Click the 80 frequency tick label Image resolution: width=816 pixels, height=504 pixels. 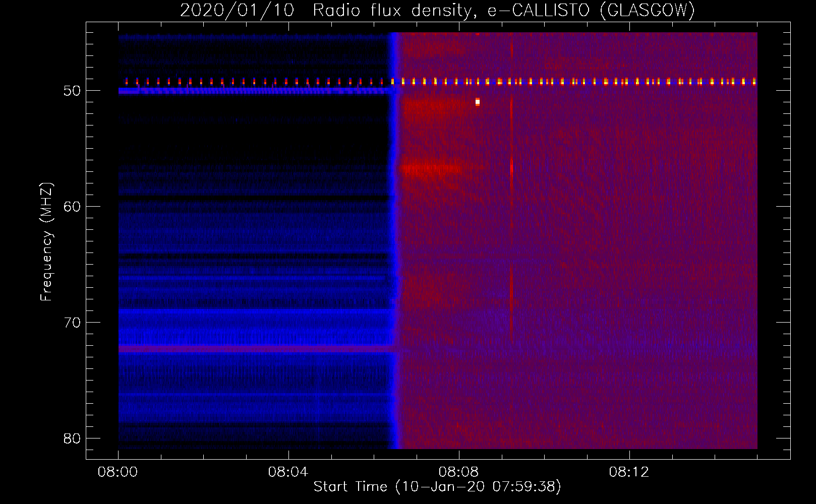pyautogui.click(x=72, y=438)
